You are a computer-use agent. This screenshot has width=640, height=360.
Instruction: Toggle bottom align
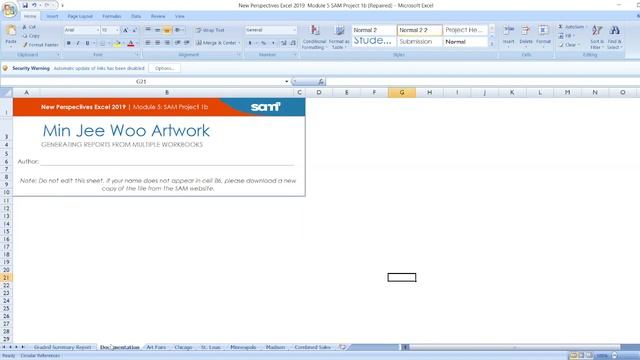coord(167,30)
